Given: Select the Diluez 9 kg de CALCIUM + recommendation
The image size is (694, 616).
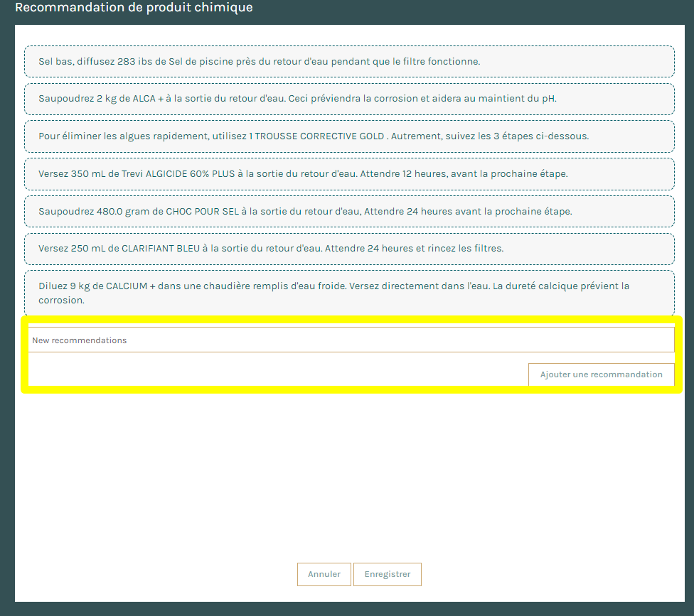Looking at the screenshot, I should (349, 293).
